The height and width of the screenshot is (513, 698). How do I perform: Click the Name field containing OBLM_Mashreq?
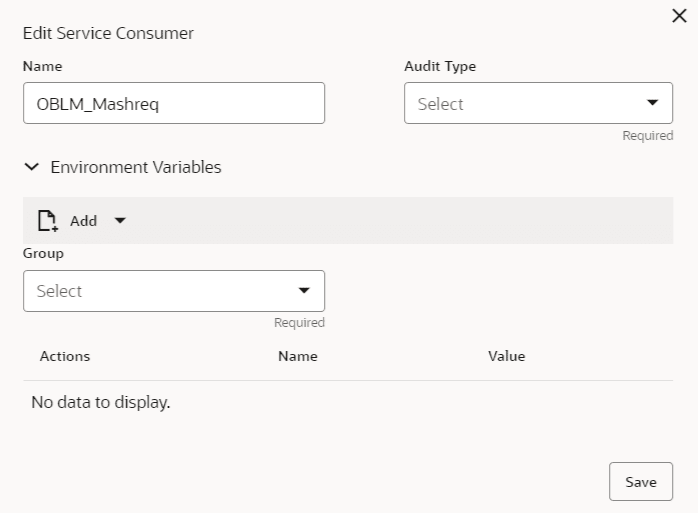coord(173,103)
